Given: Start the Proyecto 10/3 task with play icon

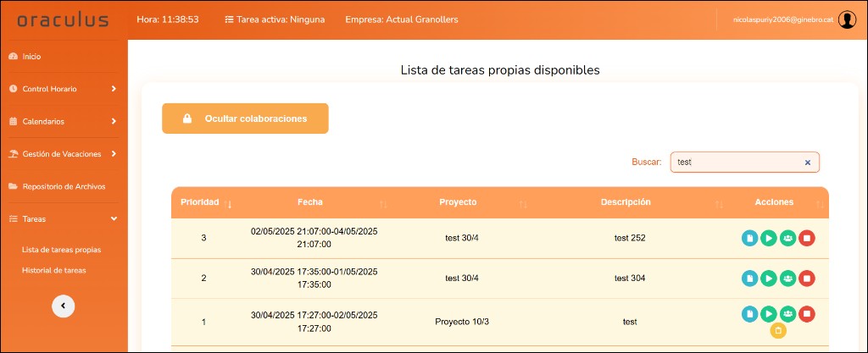Looking at the screenshot, I should coord(768,314).
